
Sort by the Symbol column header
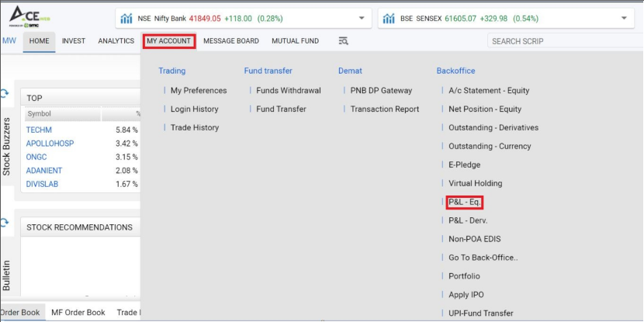pos(62,114)
